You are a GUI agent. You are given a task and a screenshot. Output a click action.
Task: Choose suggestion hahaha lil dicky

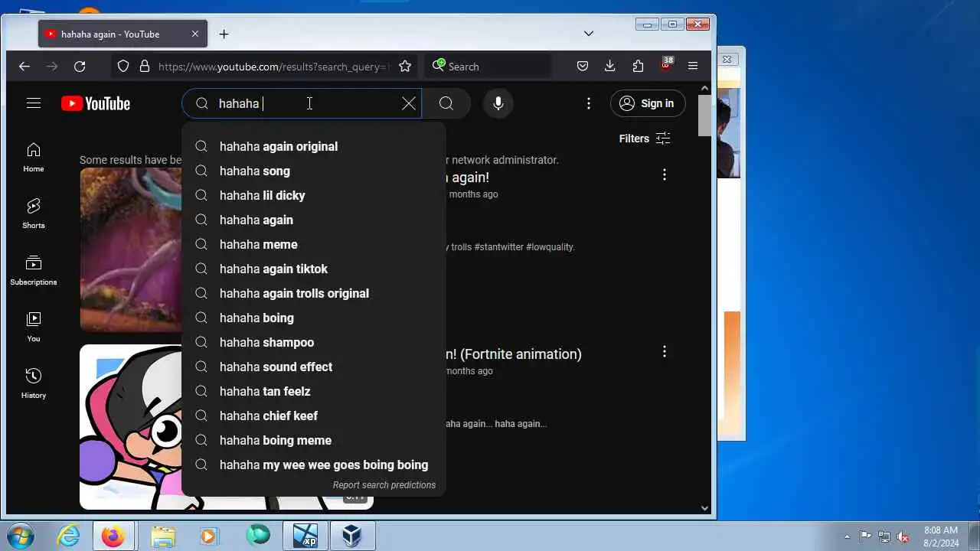tap(313, 195)
